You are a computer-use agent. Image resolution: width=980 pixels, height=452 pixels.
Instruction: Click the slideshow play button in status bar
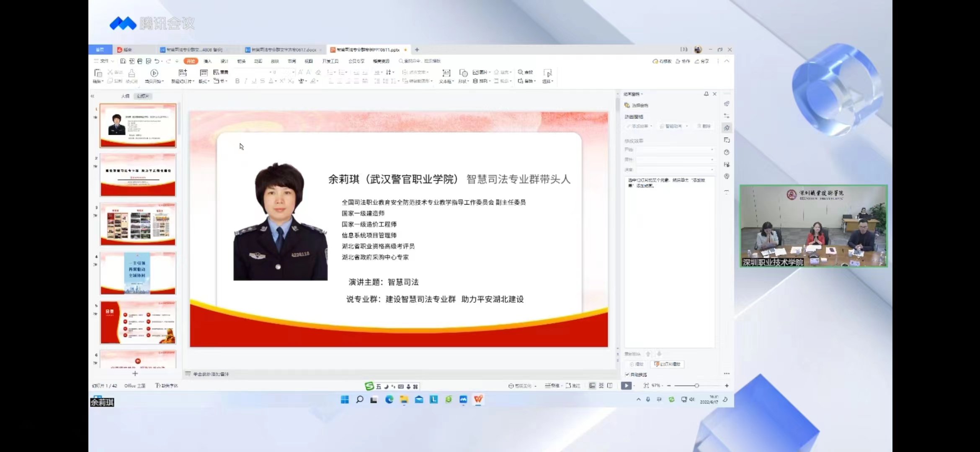coord(626,385)
